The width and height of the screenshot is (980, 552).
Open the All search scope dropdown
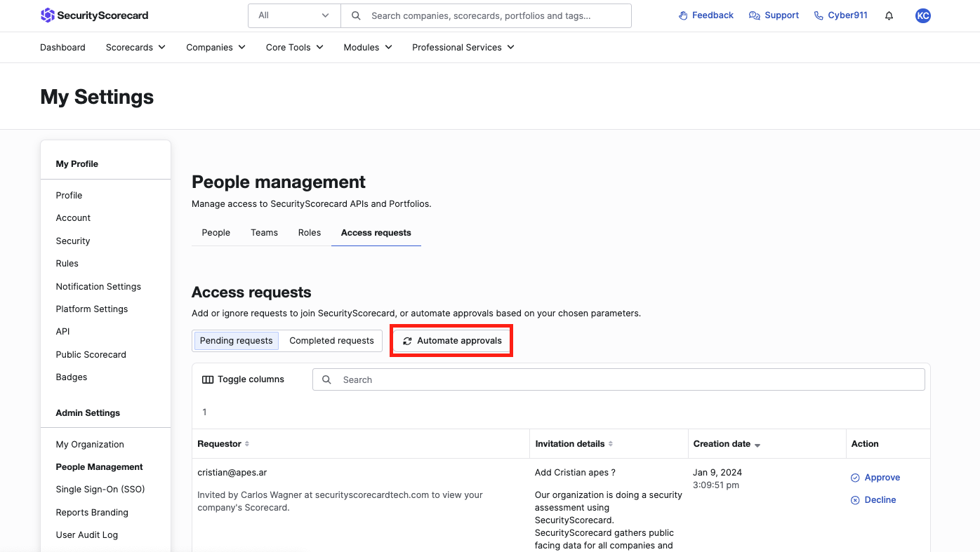coord(294,15)
